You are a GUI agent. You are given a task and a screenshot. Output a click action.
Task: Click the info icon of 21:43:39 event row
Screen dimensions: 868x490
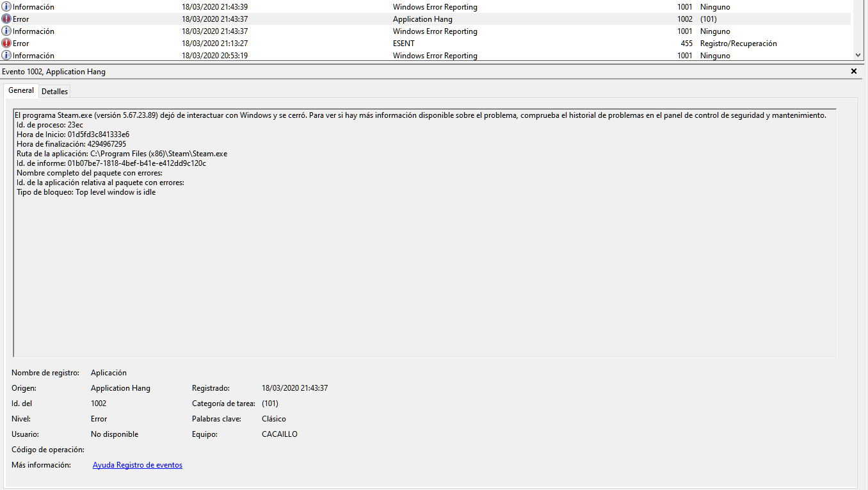(x=6, y=7)
